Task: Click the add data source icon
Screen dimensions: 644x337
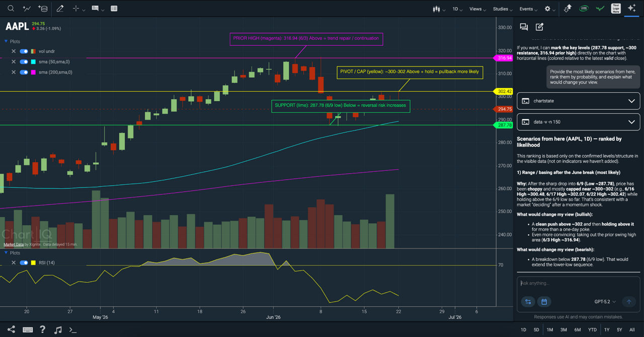Action: click(43, 9)
